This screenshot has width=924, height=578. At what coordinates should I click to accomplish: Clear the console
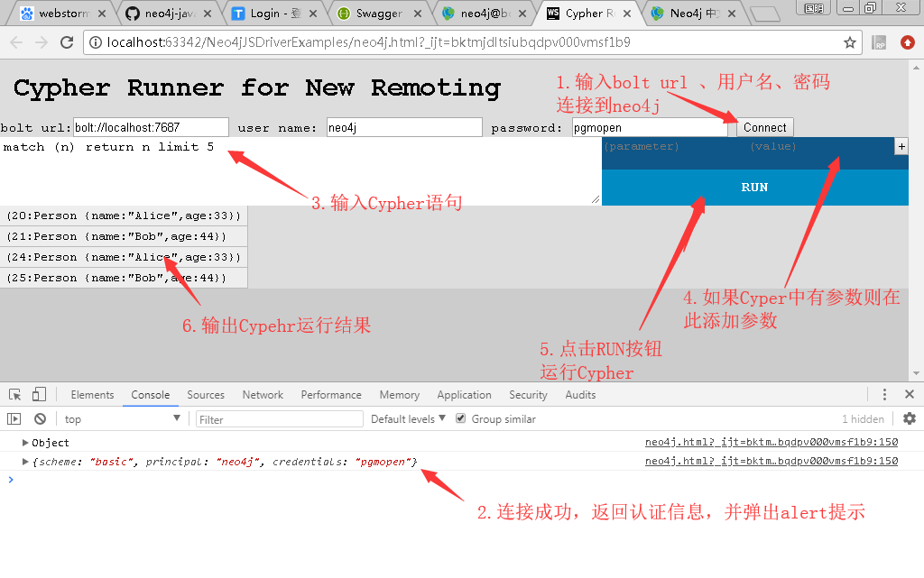(x=40, y=419)
